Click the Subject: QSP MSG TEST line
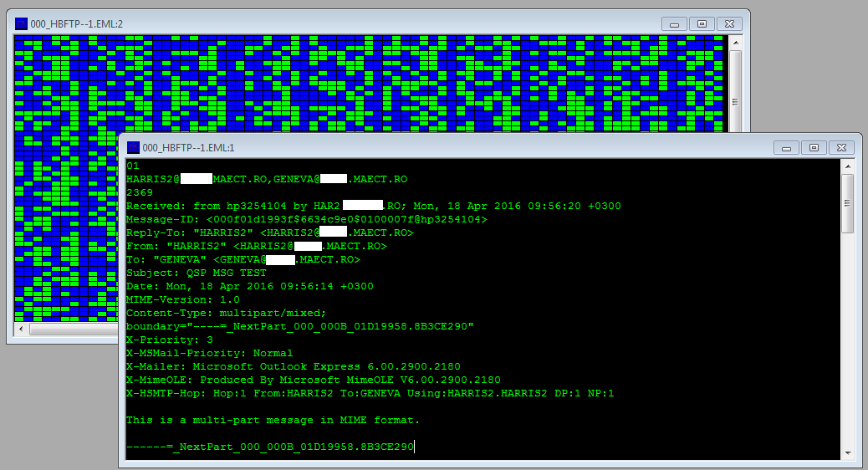This screenshot has height=470, width=868. 197,273
